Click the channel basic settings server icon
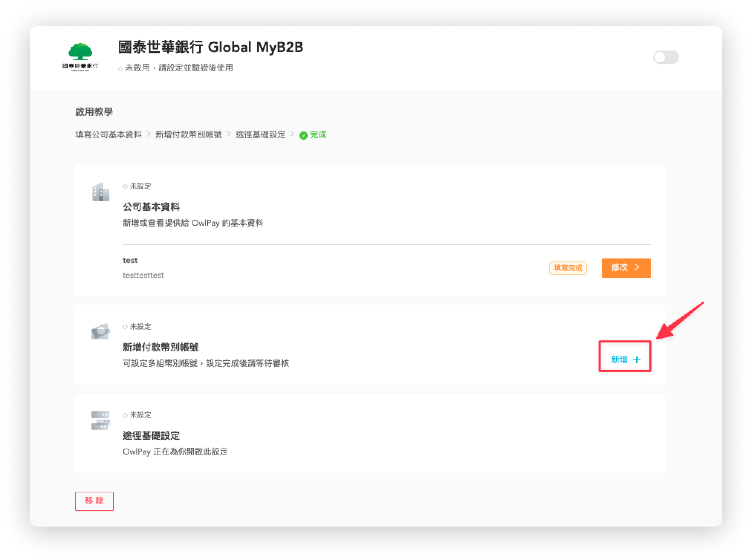This screenshot has height=560, width=752. pos(101,420)
